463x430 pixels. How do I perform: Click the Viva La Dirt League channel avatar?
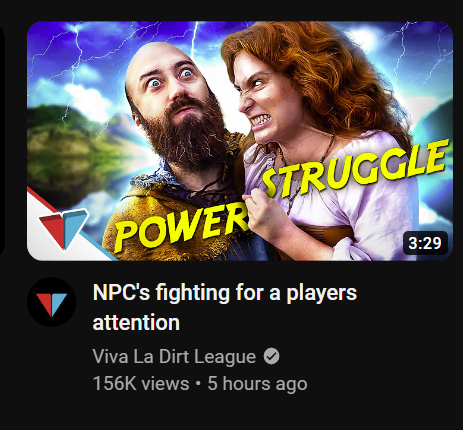pyautogui.click(x=51, y=302)
